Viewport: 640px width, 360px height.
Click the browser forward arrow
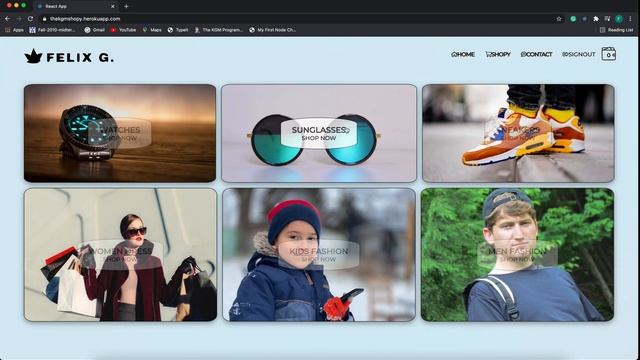pos(19,19)
